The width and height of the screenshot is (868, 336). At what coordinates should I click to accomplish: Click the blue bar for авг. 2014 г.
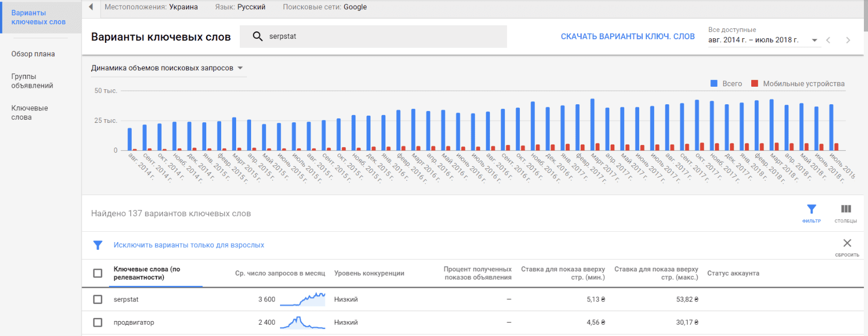tap(130, 139)
